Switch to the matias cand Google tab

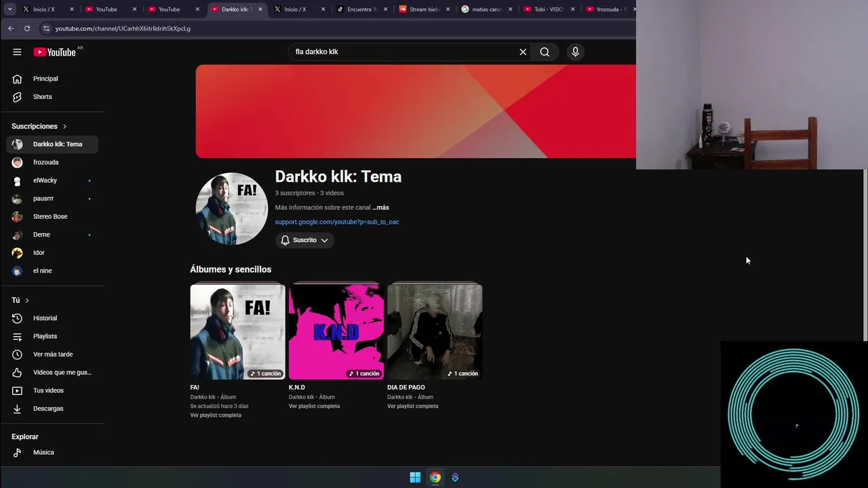click(486, 9)
